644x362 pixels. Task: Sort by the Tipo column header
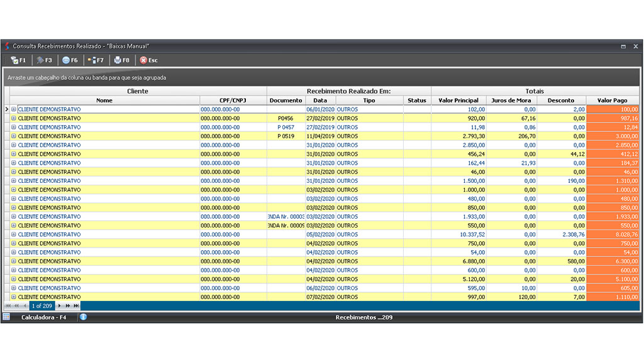pyautogui.click(x=369, y=100)
